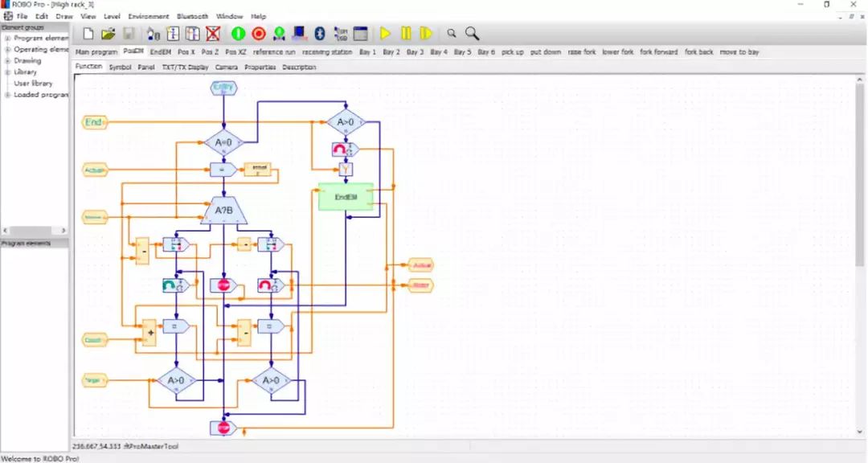Open the Draw menu
This screenshot has height=463, width=868.
pyautogui.click(x=64, y=16)
